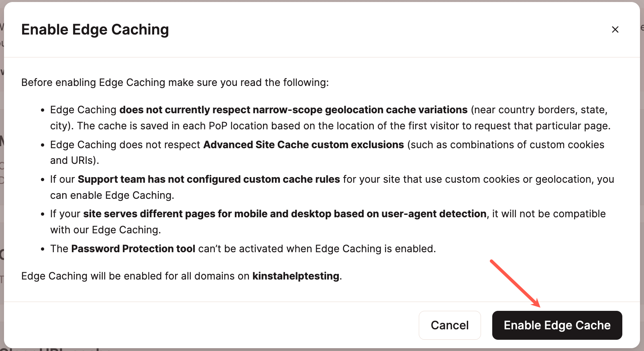Screen dimensions: 644x351
Task: Click the red arrow annotation
Action: (x=516, y=284)
